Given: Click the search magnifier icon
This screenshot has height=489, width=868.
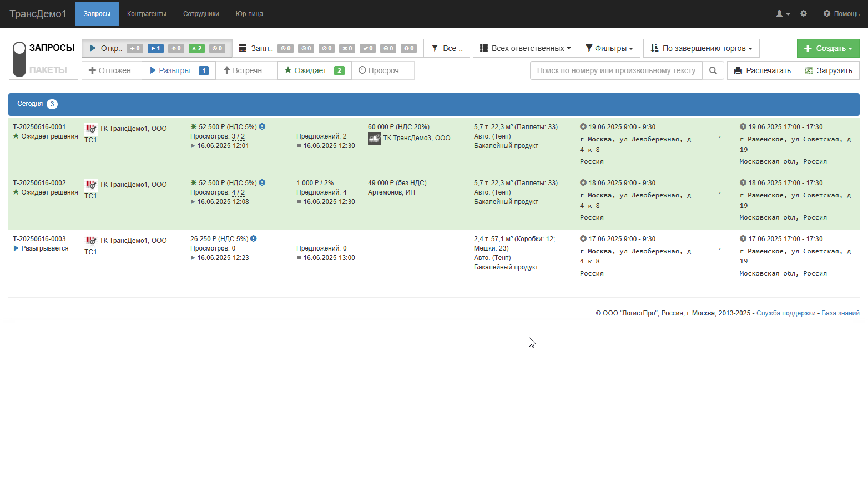Looking at the screenshot, I should pyautogui.click(x=713, y=70).
